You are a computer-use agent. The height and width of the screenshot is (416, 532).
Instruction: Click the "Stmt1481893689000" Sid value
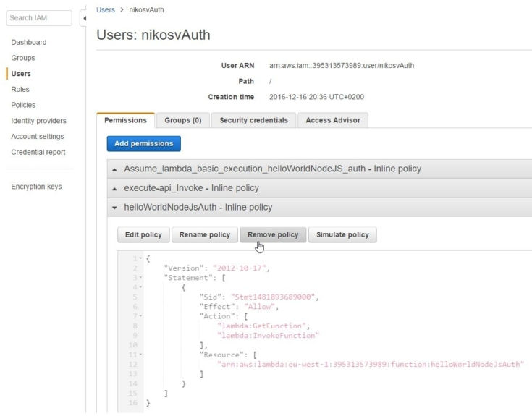pos(273,297)
